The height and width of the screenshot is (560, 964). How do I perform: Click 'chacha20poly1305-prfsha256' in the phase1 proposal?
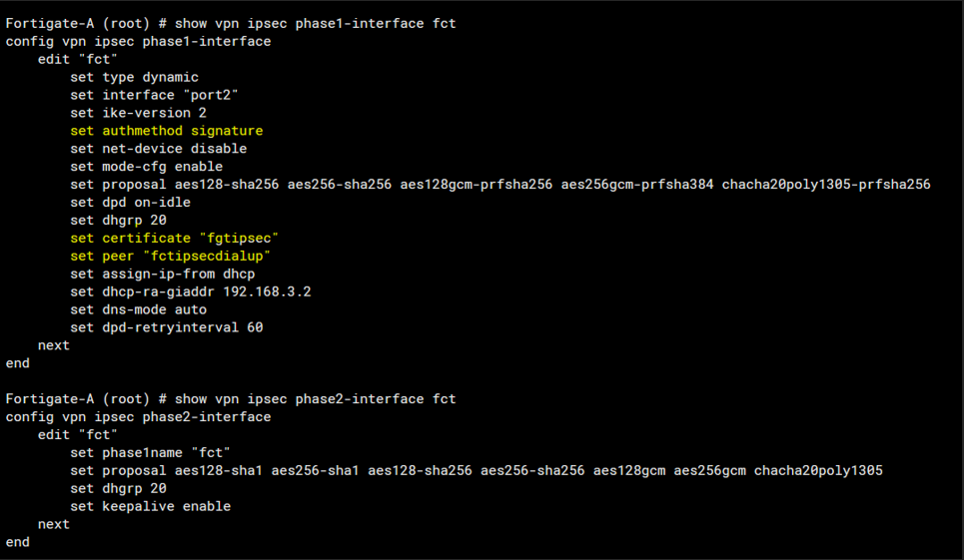point(826,185)
